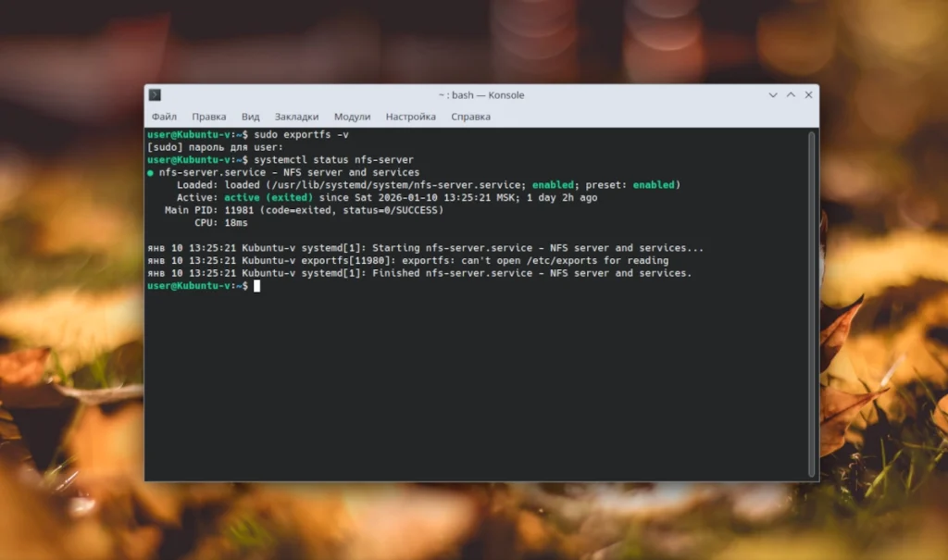Image resolution: width=948 pixels, height=560 pixels.
Task: Click the 'CPU: 18ms' line
Action: [220, 223]
